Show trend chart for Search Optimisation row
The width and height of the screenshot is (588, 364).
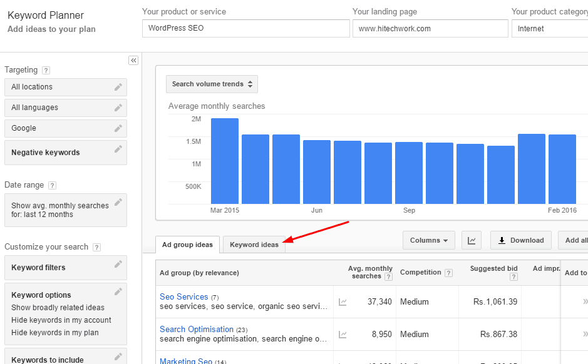point(343,335)
